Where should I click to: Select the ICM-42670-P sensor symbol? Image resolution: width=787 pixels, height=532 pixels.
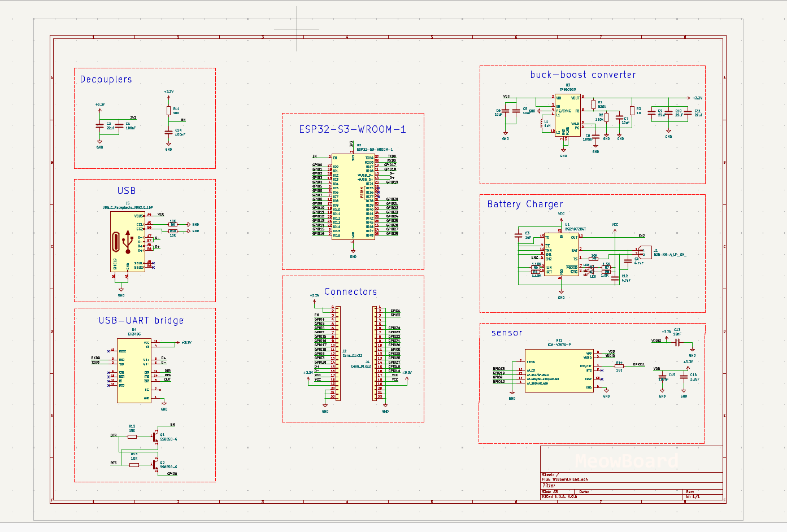click(559, 370)
